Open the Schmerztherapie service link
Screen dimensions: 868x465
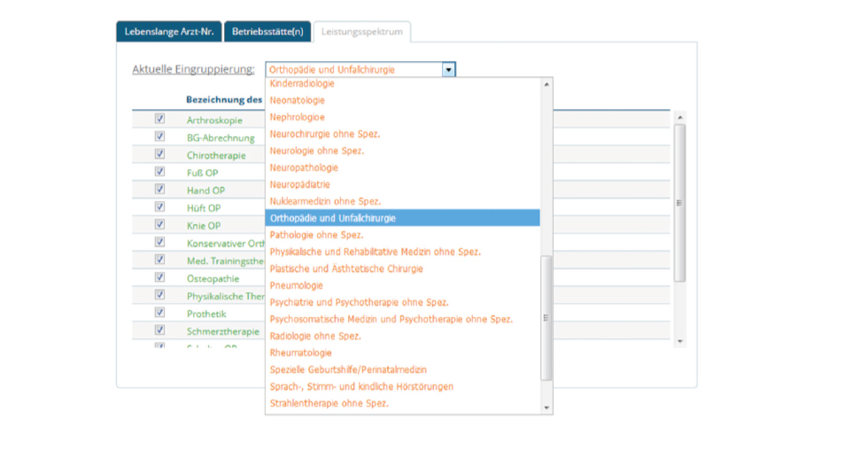tap(222, 331)
